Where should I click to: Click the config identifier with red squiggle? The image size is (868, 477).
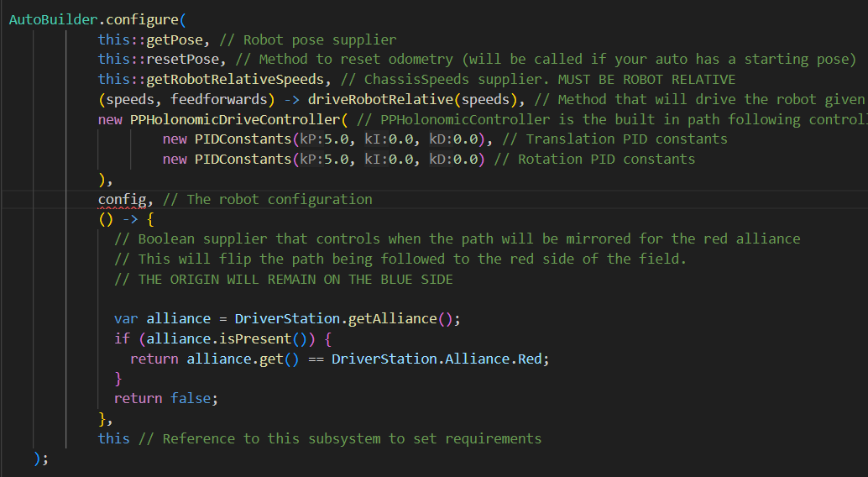tap(122, 199)
